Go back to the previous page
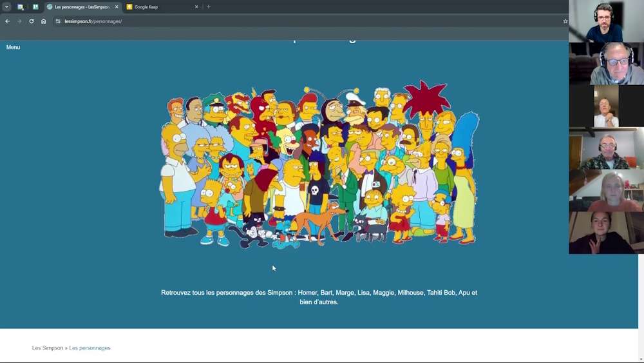The width and height of the screenshot is (644, 363). coord(7,21)
